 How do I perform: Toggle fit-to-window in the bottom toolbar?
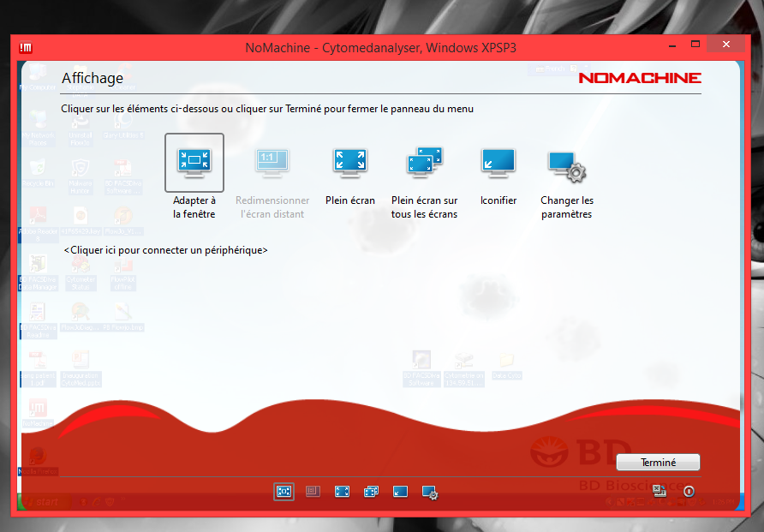(x=284, y=492)
